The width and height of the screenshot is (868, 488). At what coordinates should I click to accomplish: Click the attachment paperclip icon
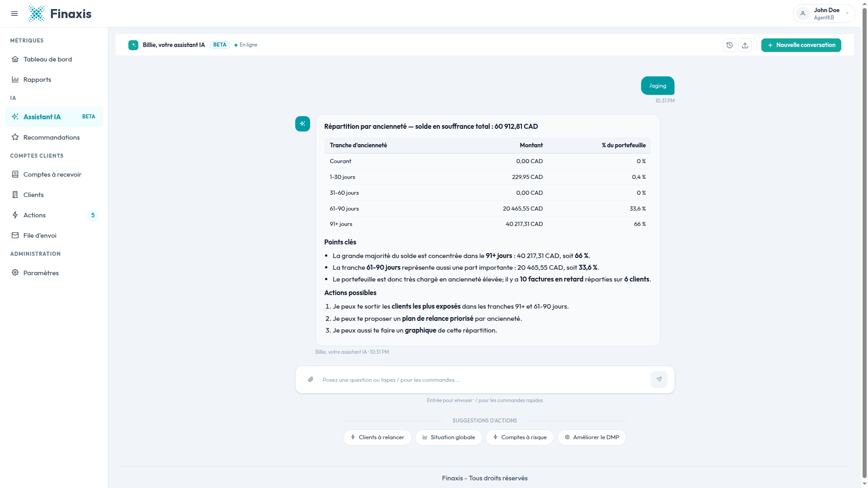[x=311, y=380]
